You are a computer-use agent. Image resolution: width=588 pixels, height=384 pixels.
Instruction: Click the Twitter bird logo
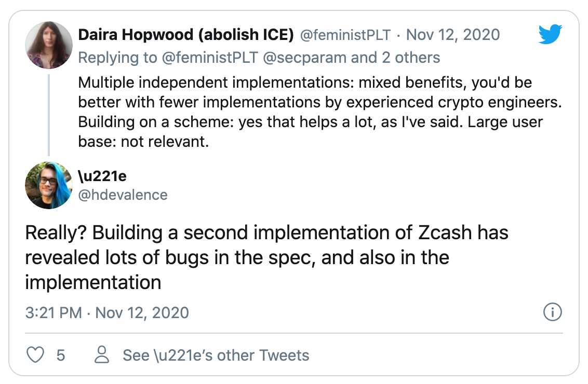click(x=550, y=35)
